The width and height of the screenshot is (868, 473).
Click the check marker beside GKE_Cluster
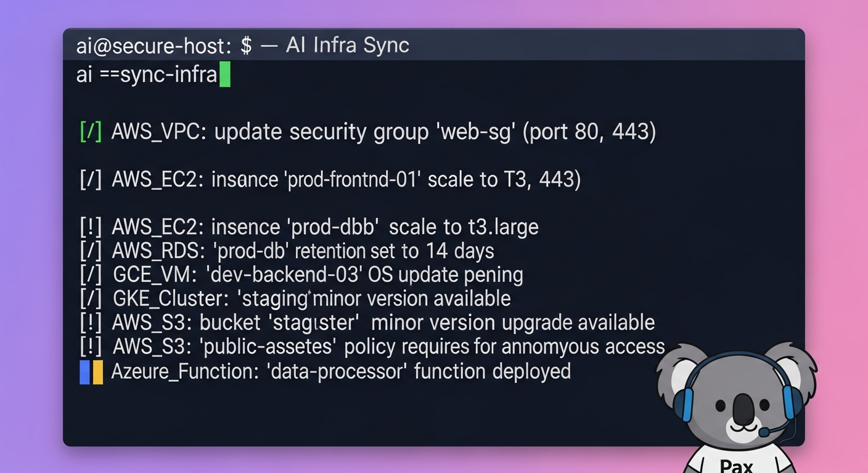click(x=91, y=299)
